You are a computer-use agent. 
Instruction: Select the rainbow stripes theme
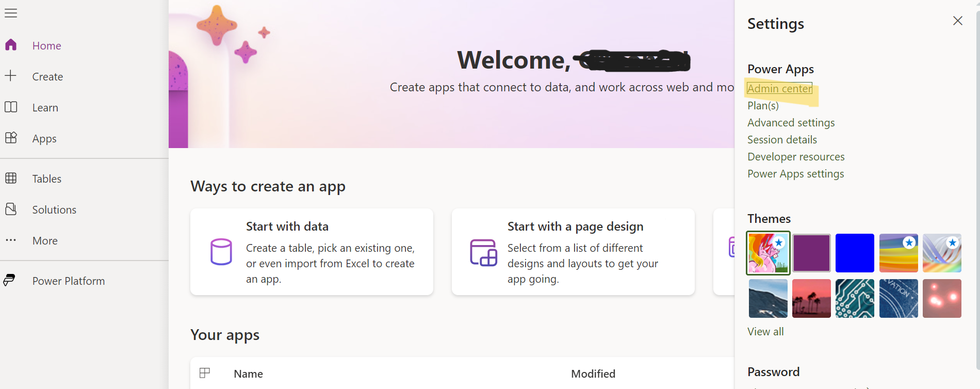click(x=899, y=253)
